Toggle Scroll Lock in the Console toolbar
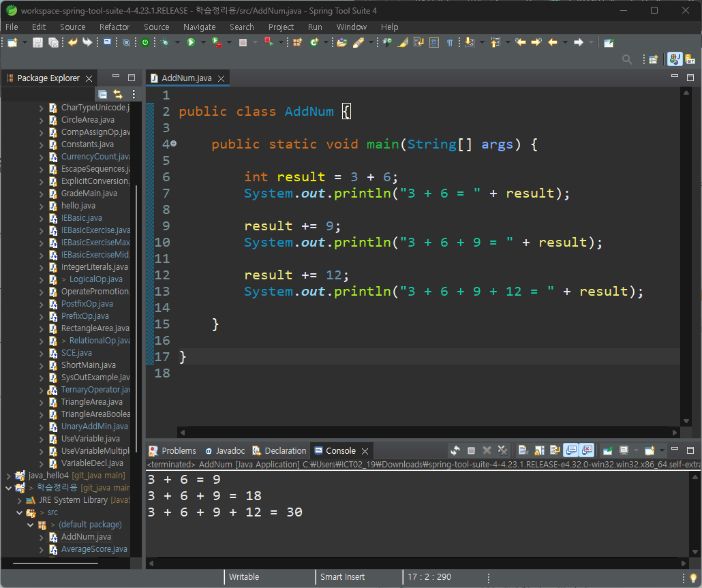 pyautogui.click(x=540, y=450)
